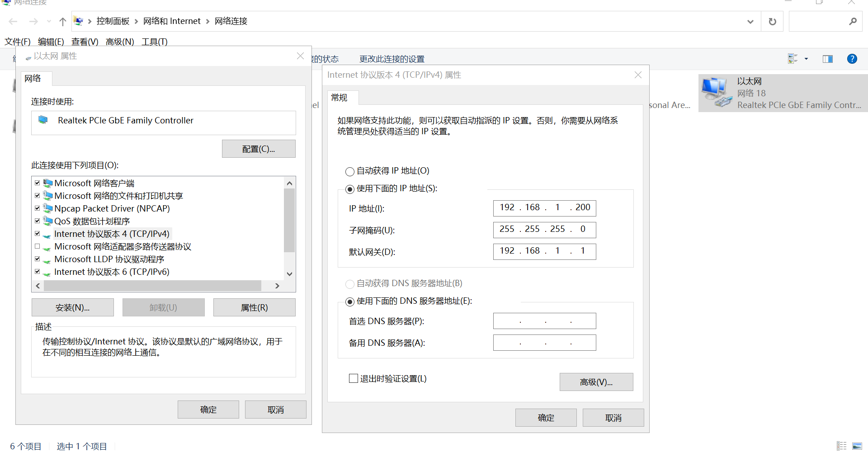Screen dimensions: 868x452
Task: Open the view options dropdown arrow
Action: [806, 59]
